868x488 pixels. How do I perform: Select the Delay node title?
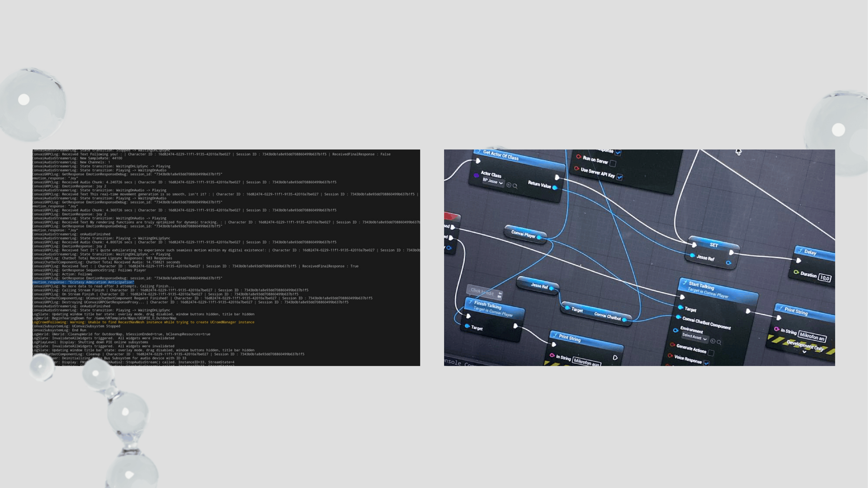pos(810,252)
